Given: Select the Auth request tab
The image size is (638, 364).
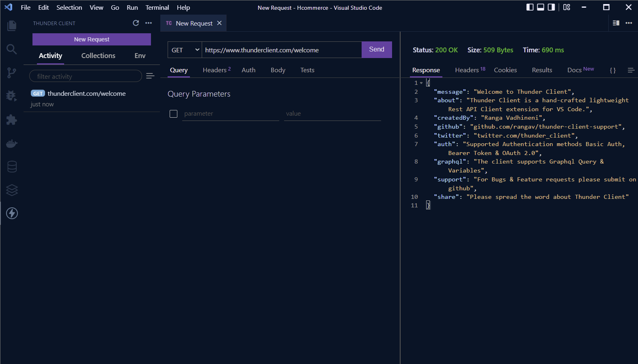Looking at the screenshot, I should coord(248,70).
